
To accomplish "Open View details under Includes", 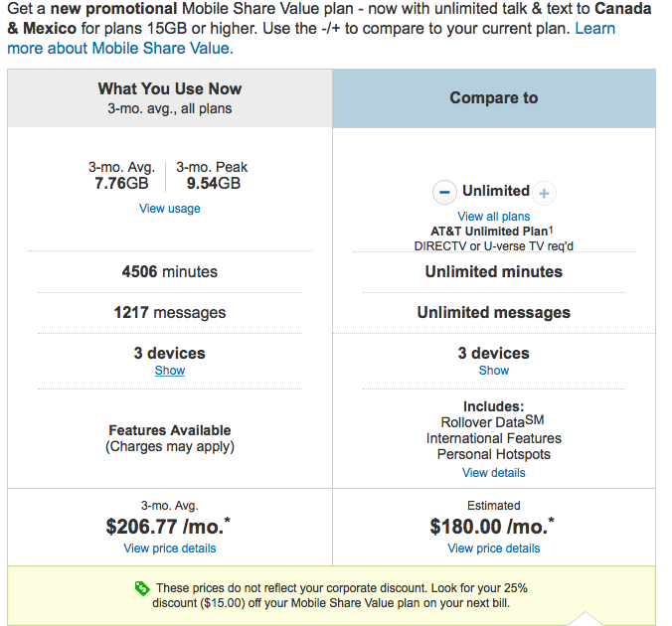I will 494,473.
